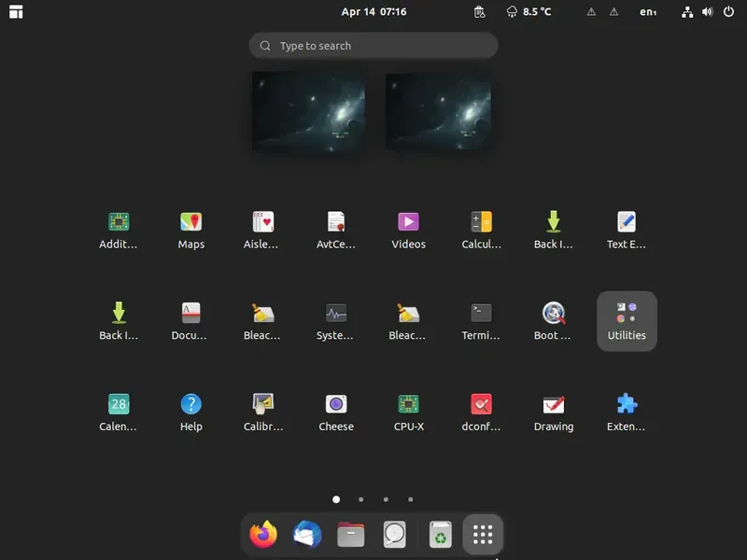Open the date and time menu
The height and width of the screenshot is (560, 747).
click(x=374, y=12)
